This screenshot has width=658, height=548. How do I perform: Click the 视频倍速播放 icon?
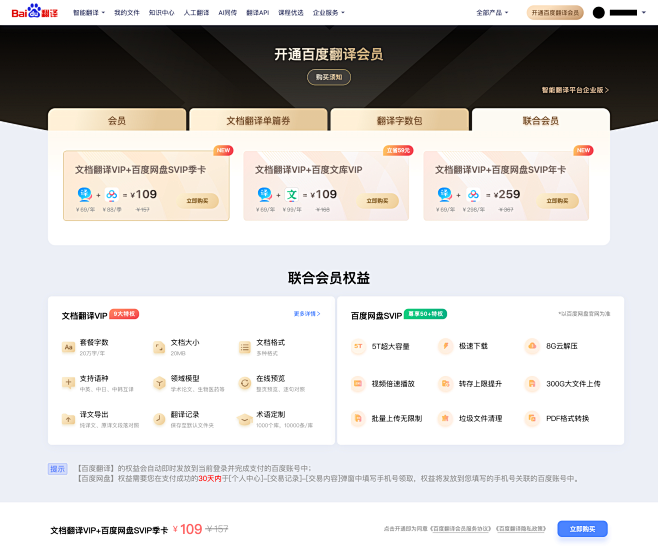tap(358, 384)
